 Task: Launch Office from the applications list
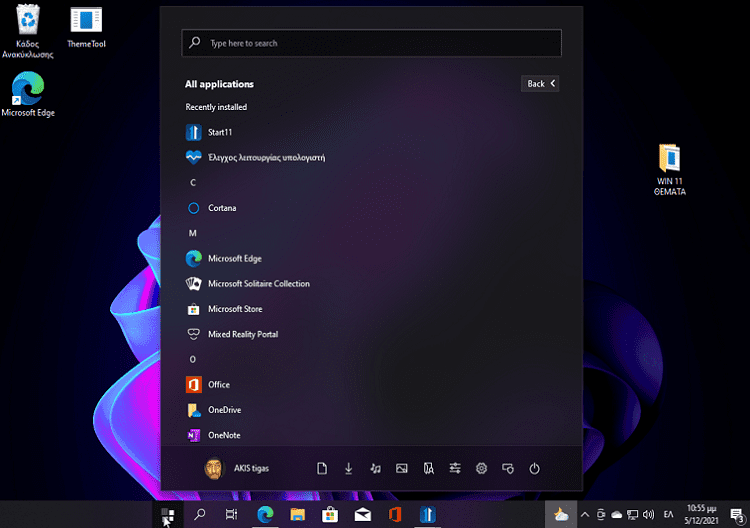[x=208, y=385]
